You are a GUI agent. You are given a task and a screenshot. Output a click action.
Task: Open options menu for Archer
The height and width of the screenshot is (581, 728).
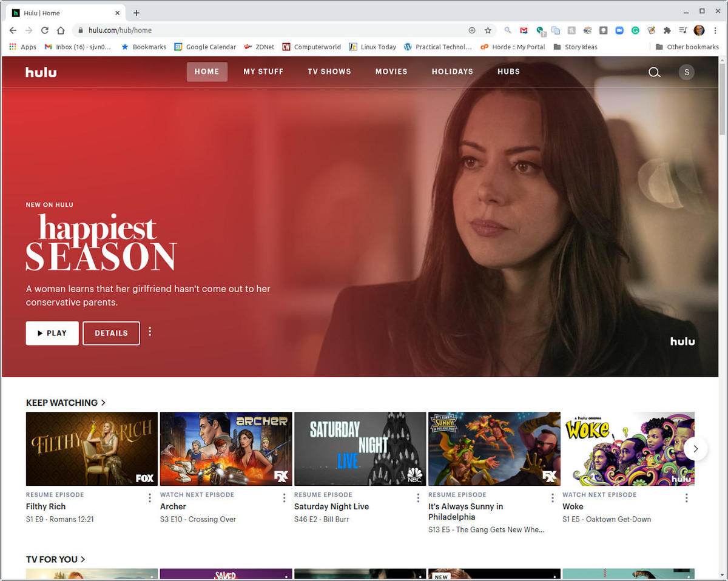284,498
